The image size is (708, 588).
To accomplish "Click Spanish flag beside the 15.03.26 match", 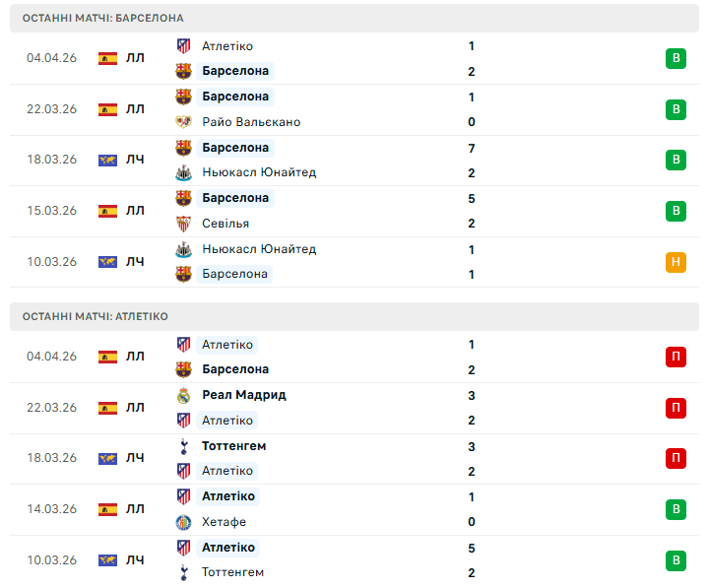I will tap(107, 211).
